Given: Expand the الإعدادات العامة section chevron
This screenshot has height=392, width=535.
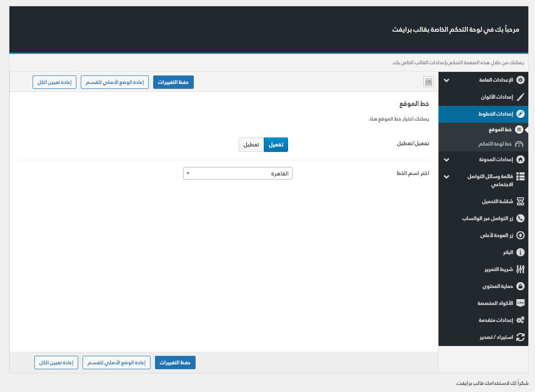Looking at the screenshot, I should 446,80.
